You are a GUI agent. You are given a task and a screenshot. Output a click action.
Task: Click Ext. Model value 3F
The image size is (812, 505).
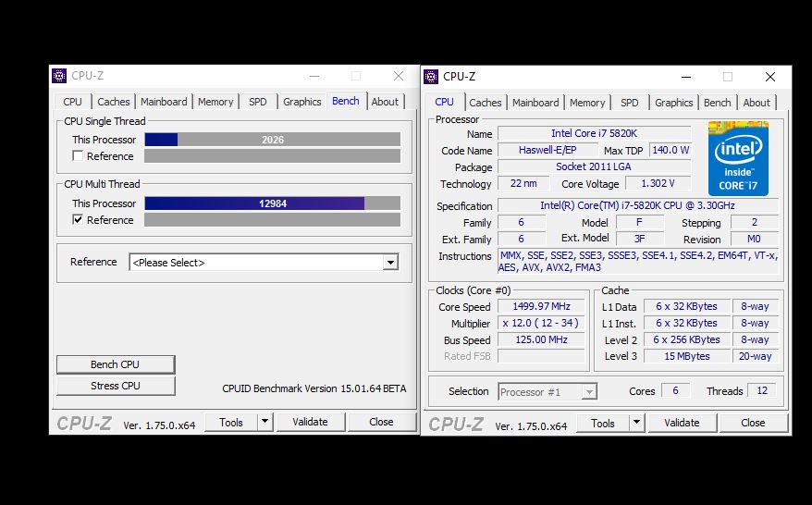tap(640, 239)
